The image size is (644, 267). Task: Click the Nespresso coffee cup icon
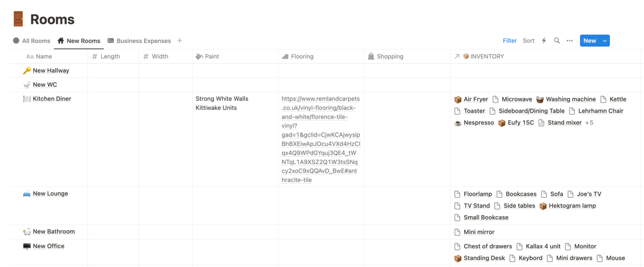458,123
